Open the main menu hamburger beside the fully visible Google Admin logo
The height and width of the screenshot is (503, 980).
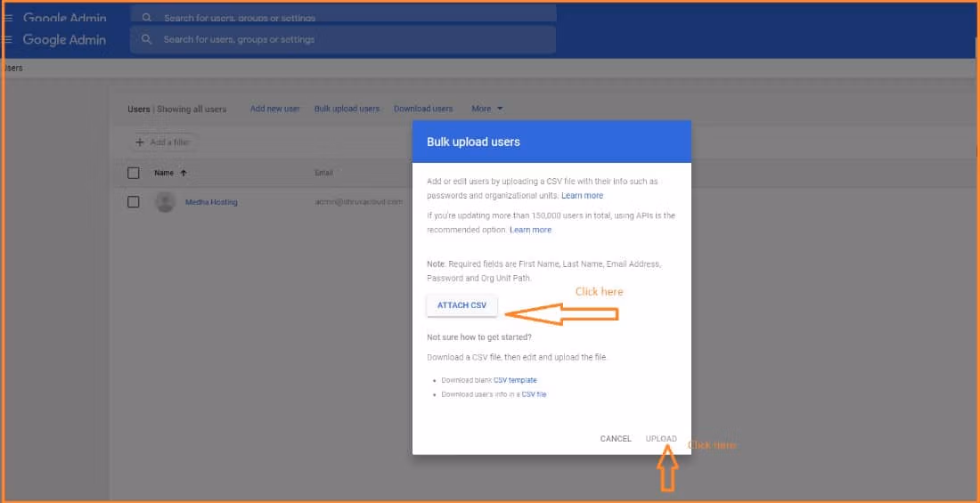click(8, 39)
